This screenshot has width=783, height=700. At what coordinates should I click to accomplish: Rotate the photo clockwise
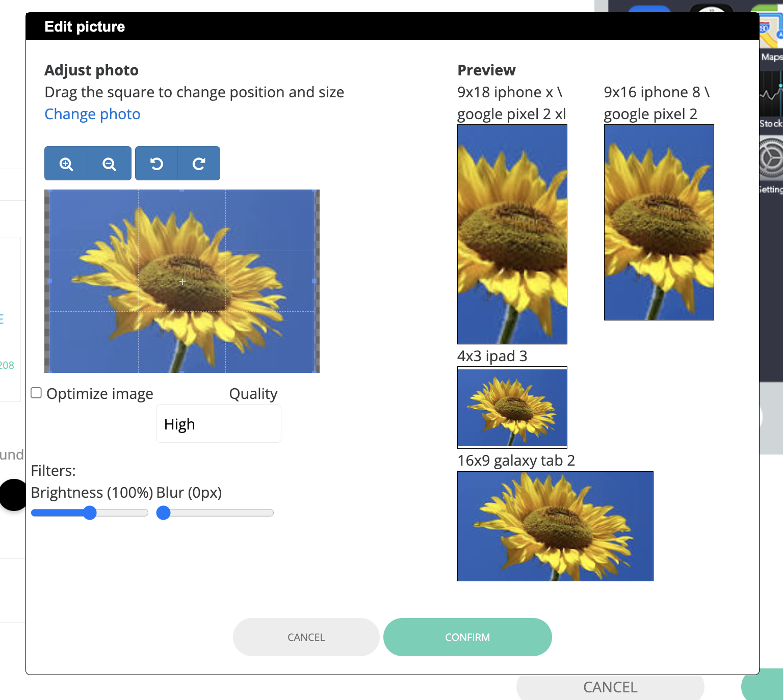(199, 164)
